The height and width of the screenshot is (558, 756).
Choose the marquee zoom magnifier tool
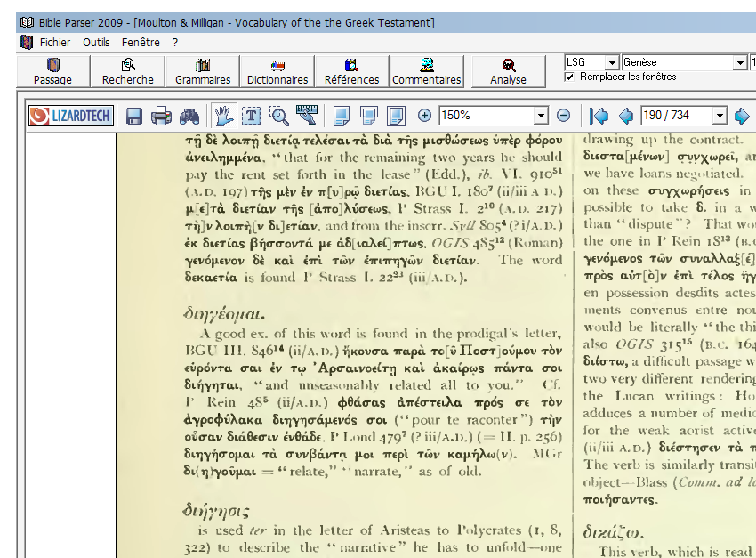(278, 117)
